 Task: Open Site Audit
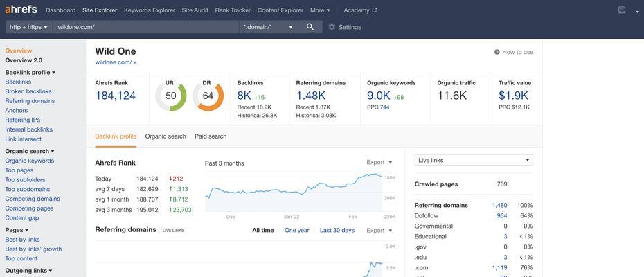(x=195, y=10)
